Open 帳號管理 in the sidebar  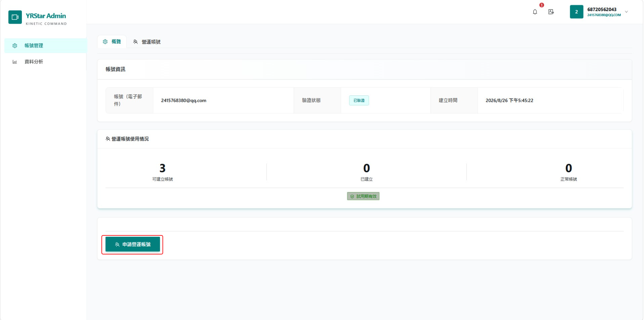[x=45, y=45]
